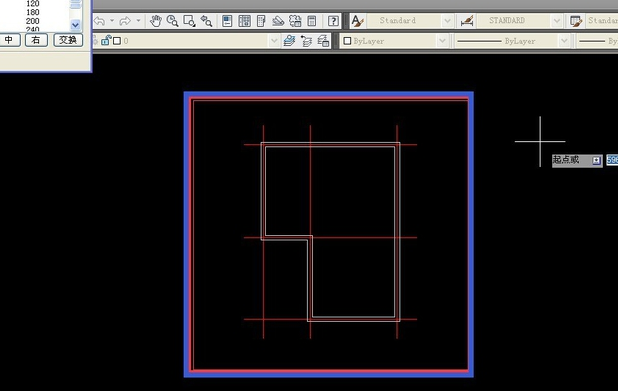Open the Layer Properties Manager icon
Screen dimensions: 618x391
click(289, 41)
